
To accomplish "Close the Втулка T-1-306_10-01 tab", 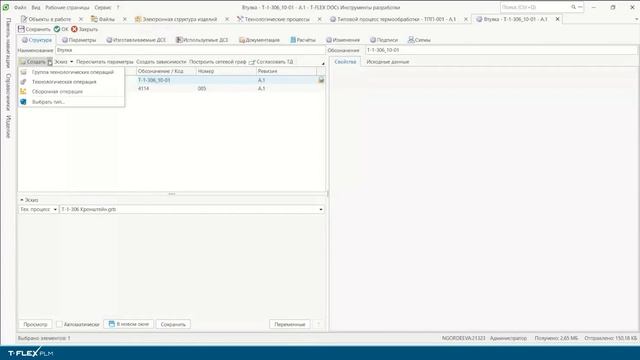I will coord(557,19).
